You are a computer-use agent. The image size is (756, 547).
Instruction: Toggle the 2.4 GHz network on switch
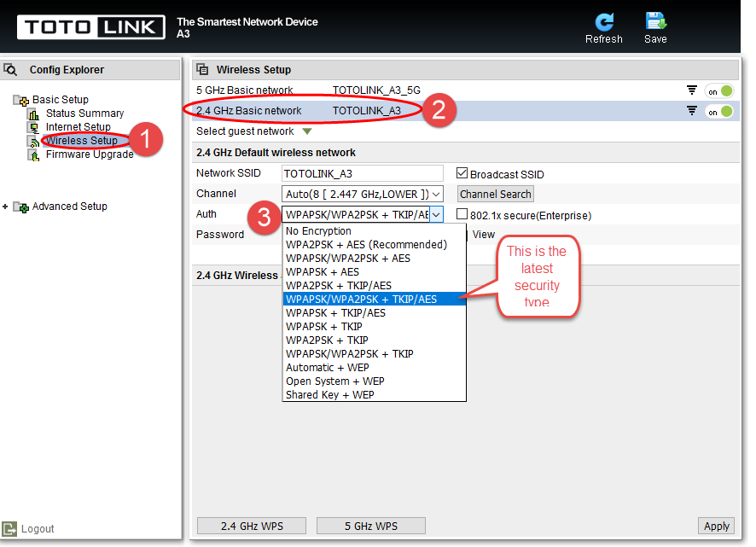coord(718,112)
